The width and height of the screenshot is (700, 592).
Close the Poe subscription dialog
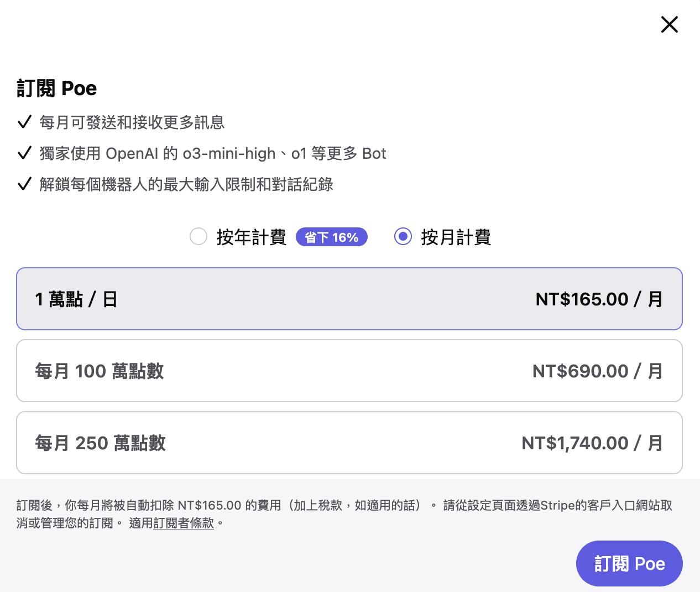click(x=669, y=24)
